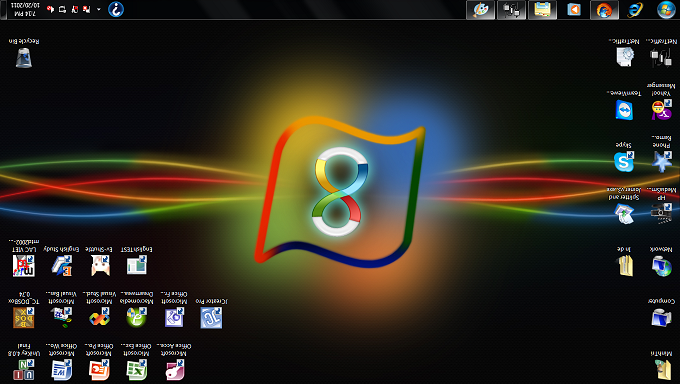Switch to the Paint taskbar button
The height and width of the screenshot is (384, 680).
point(480,10)
